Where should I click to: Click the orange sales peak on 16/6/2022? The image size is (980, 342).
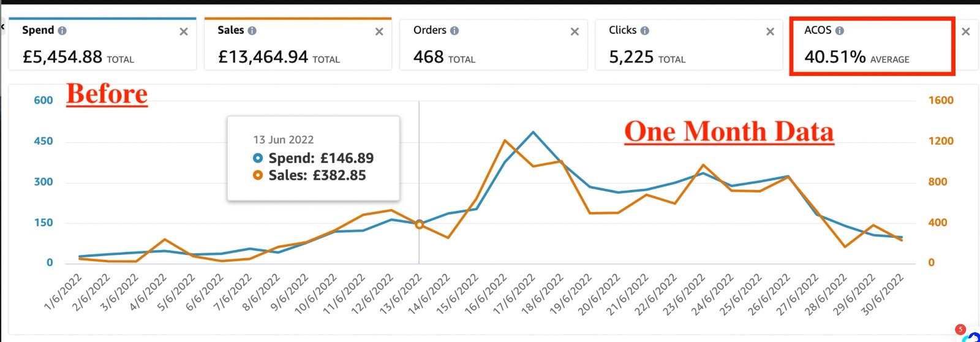pos(505,140)
